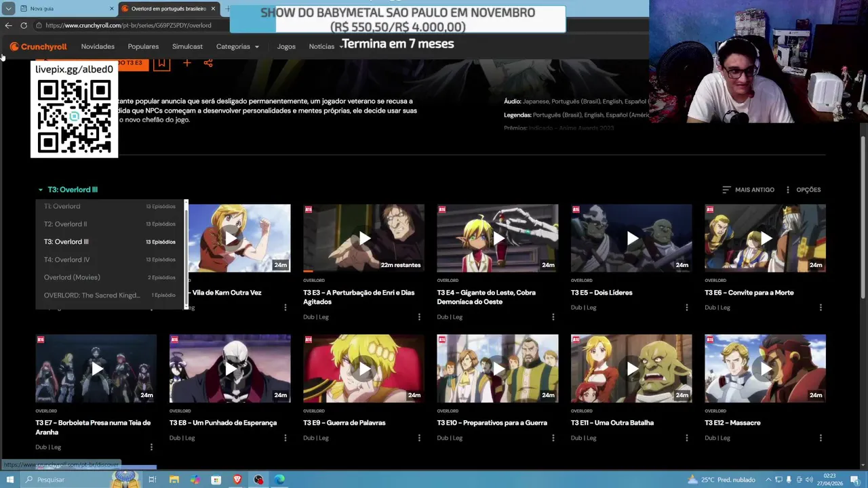This screenshot has height=488, width=868.
Task: Reload the page with the refresh icon
Action: point(24,26)
